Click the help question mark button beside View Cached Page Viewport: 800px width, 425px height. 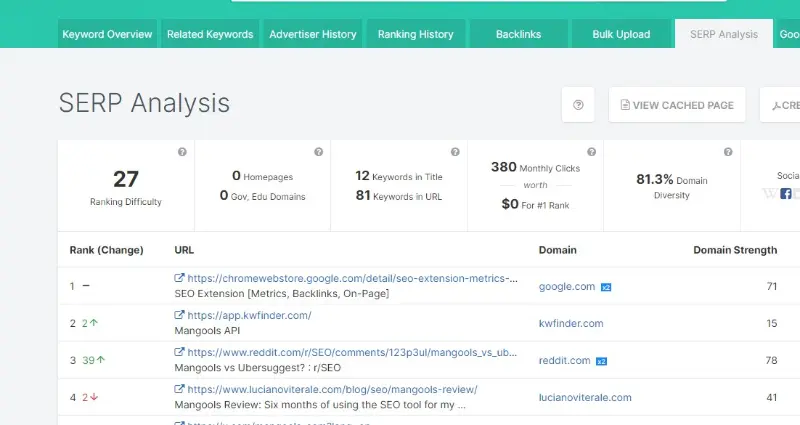point(578,105)
